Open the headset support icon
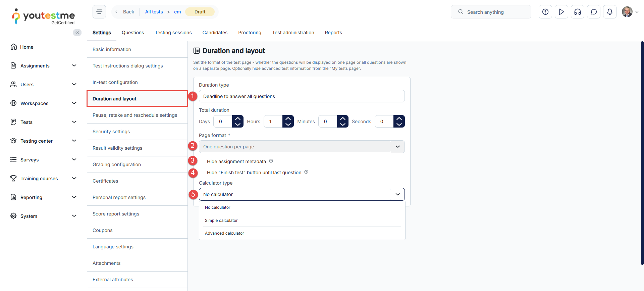The width and height of the screenshot is (644, 291). 578,12
